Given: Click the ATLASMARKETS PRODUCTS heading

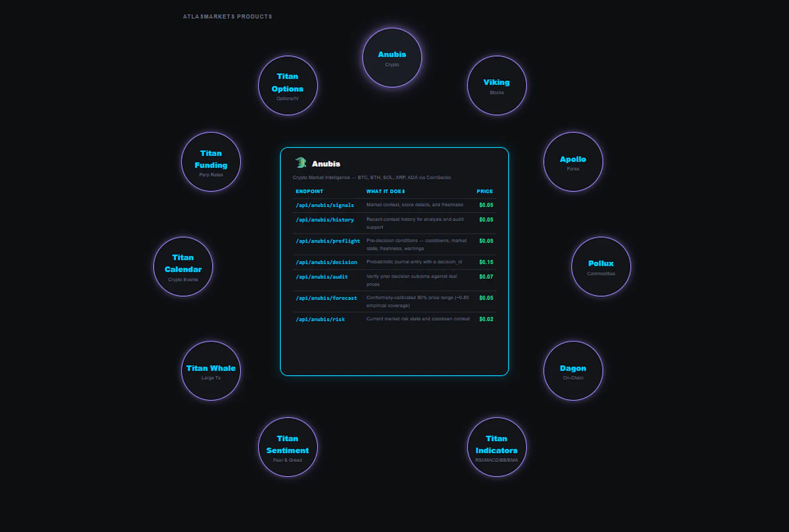Looking at the screenshot, I should click(x=227, y=17).
